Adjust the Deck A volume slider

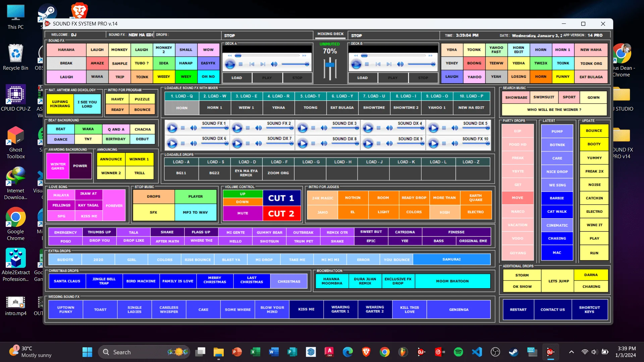[x=295, y=64]
